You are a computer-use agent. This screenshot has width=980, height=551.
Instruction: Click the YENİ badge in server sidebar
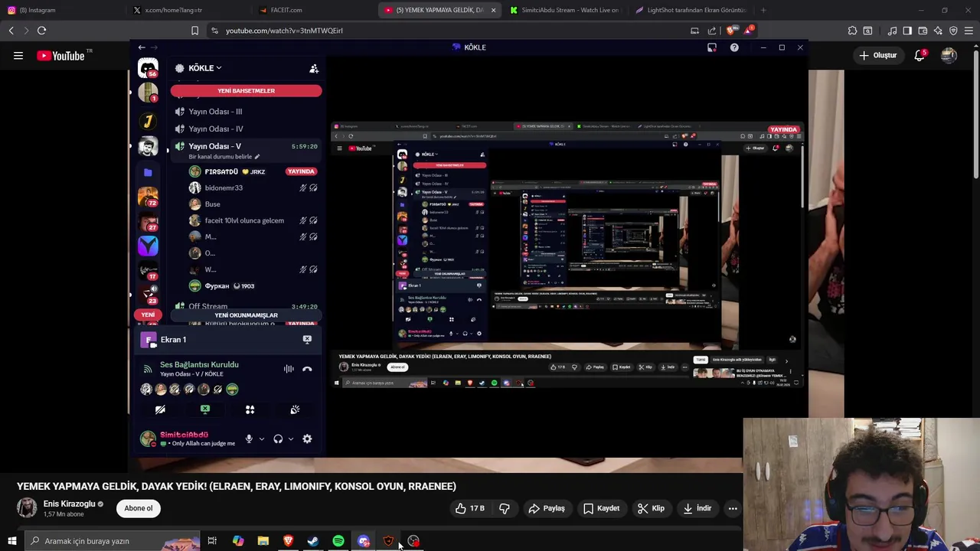[x=148, y=315]
